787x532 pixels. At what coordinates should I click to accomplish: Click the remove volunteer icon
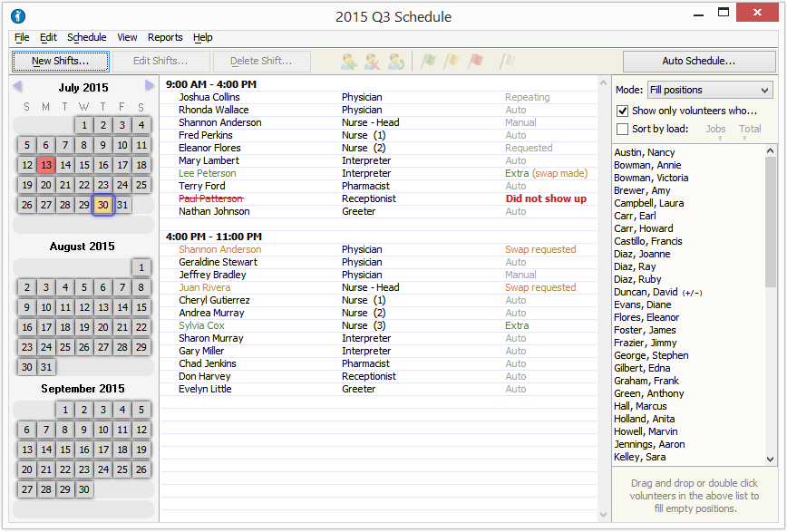(372, 61)
